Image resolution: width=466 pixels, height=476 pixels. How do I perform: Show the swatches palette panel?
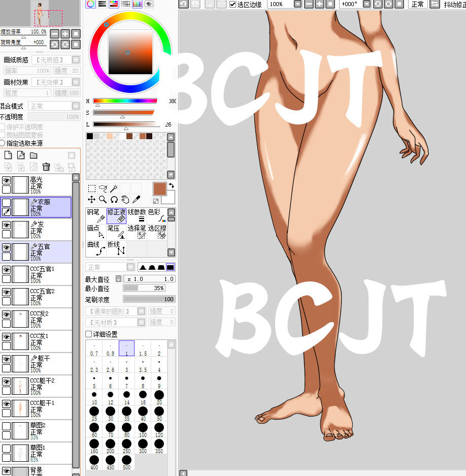[137, 4]
